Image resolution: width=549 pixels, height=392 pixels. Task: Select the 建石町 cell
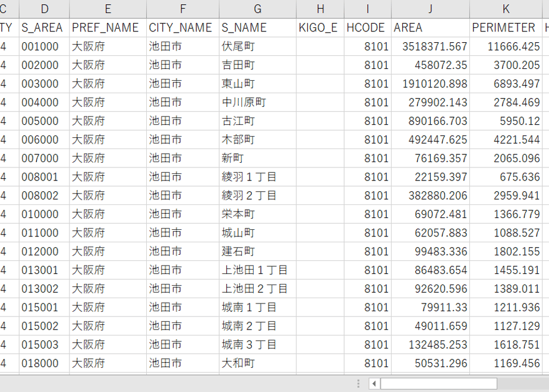[x=258, y=251]
